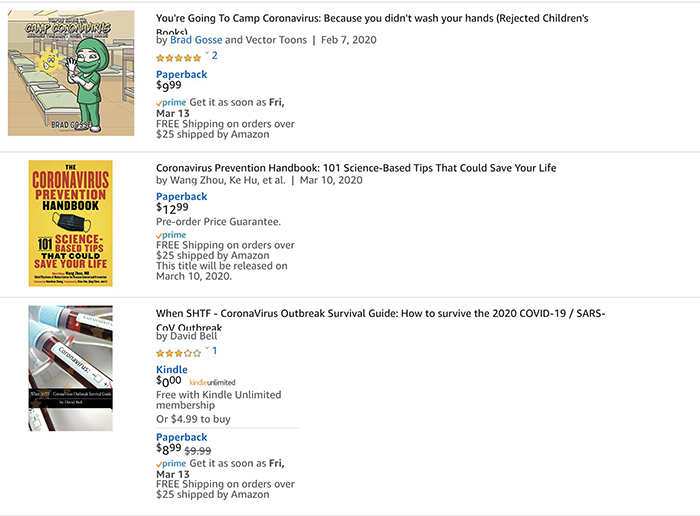Click Prime logo under $12.99 price
This screenshot has width=700, height=516.
click(171, 235)
